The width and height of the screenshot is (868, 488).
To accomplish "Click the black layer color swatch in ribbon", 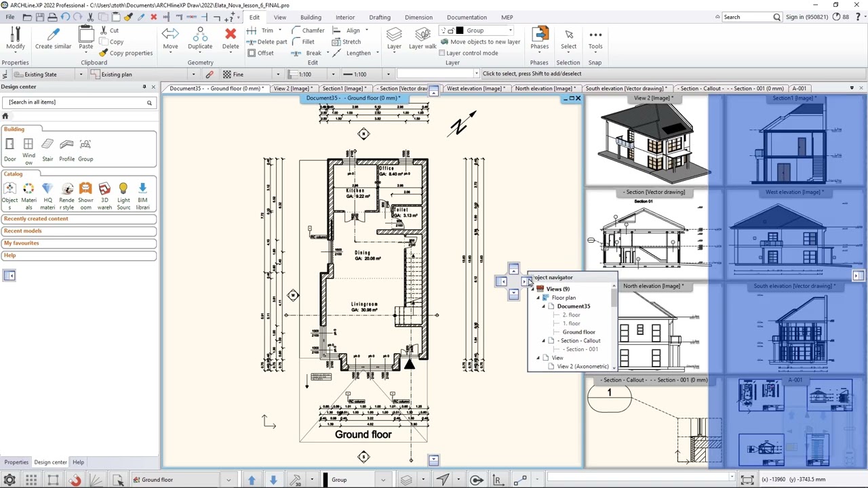I will [x=459, y=30].
